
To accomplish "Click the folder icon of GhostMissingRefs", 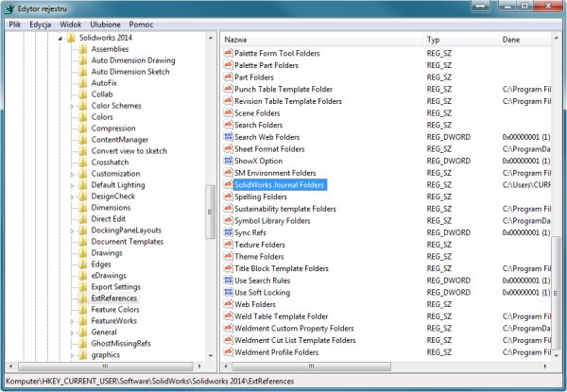I will 83,343.
